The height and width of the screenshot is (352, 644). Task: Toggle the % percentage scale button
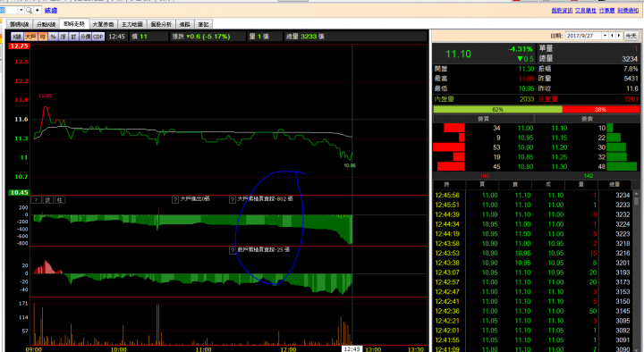pos(53,37)
